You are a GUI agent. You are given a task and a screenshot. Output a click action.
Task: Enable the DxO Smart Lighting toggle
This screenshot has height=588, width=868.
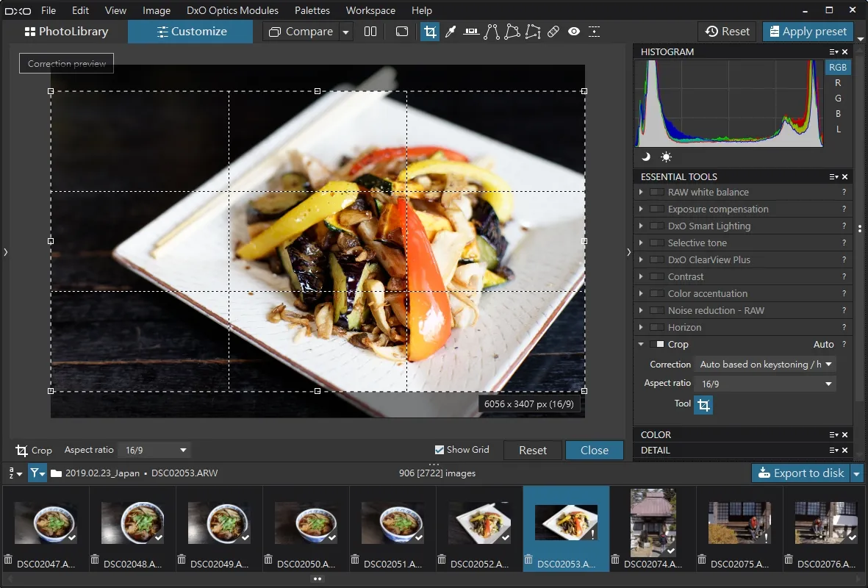[657, 226]
